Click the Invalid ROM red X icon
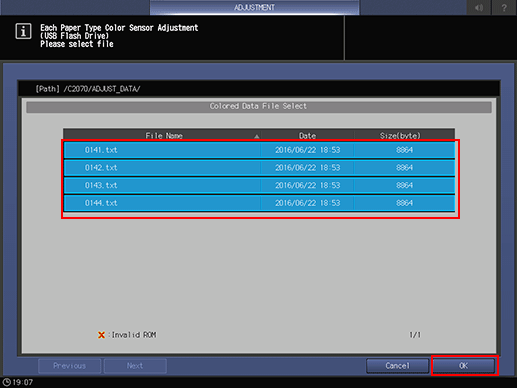517x388 pixels. pyautogui.click(x=101, y=335)
